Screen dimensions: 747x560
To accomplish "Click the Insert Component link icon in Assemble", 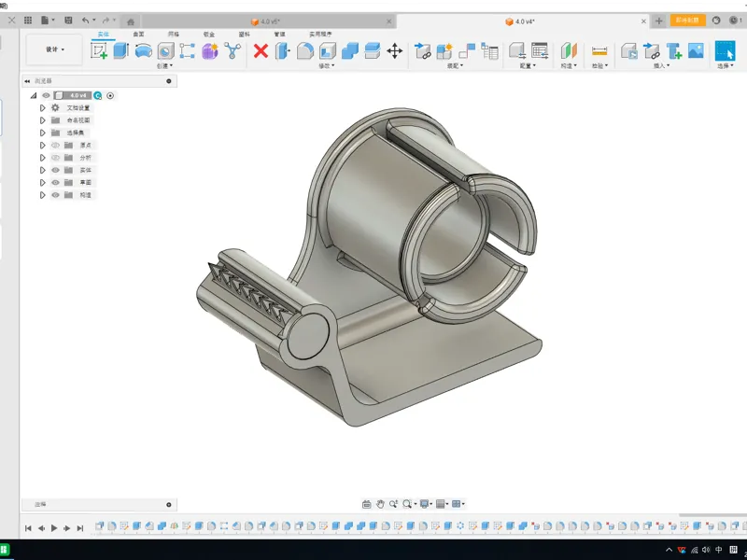I will 422,50.
